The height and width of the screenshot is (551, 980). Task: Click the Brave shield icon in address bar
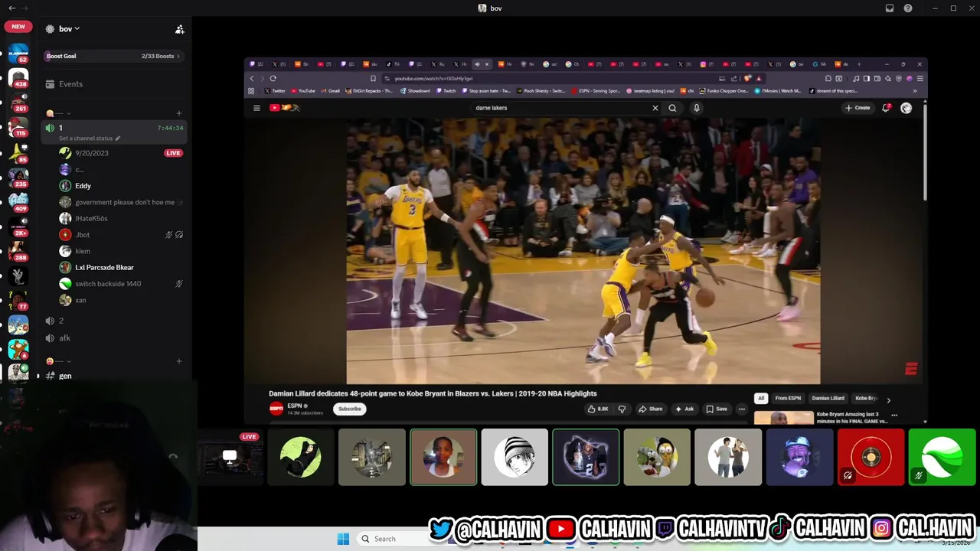coord(748,78)
